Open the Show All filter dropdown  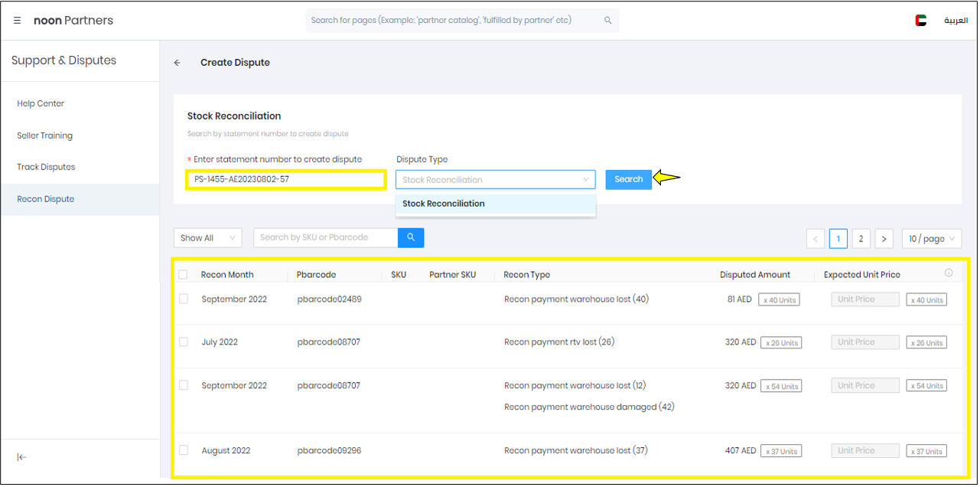point(207,237)
